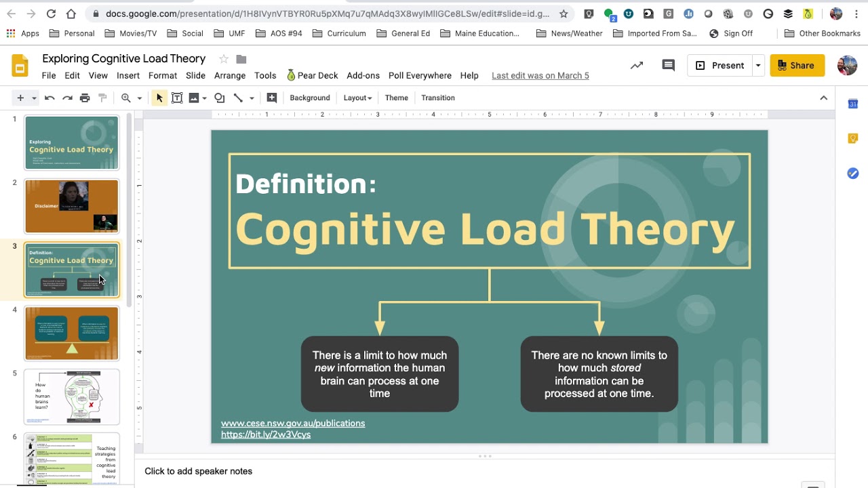The image size is (868, 488).
Task: Select slide 2 Disclaimer thumbnail
Action: [72, 206]
